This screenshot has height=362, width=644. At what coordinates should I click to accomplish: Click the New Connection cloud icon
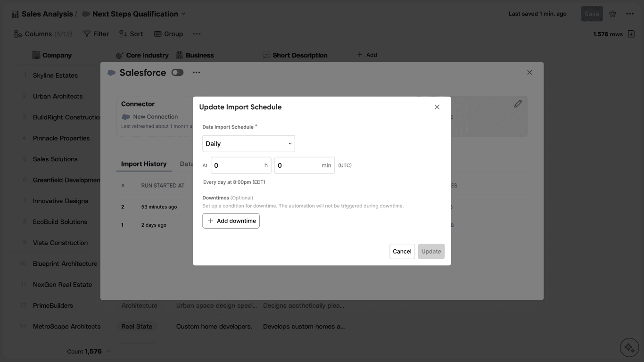point(126,117)
